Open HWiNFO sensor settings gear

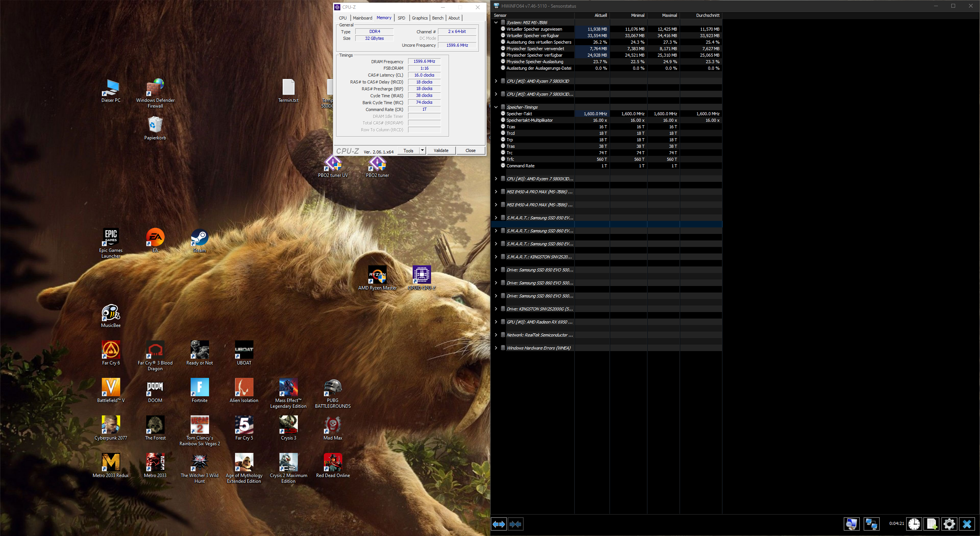[949, 524]
